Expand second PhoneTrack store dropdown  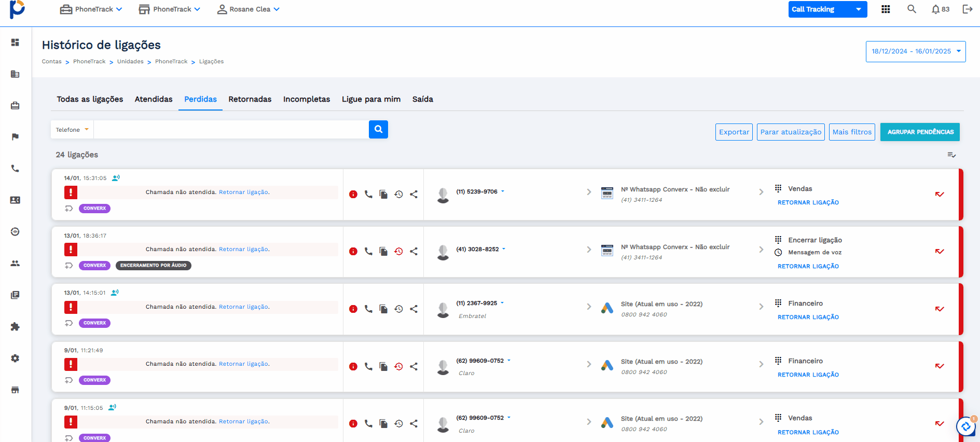[170, 9]
